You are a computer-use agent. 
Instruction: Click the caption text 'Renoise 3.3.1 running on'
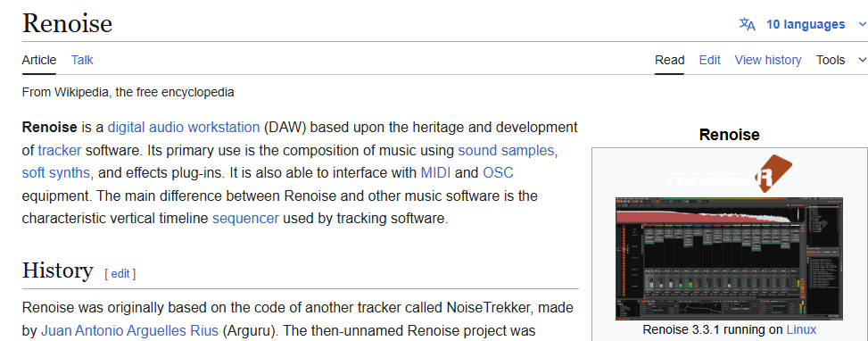(x=713, y=330)
